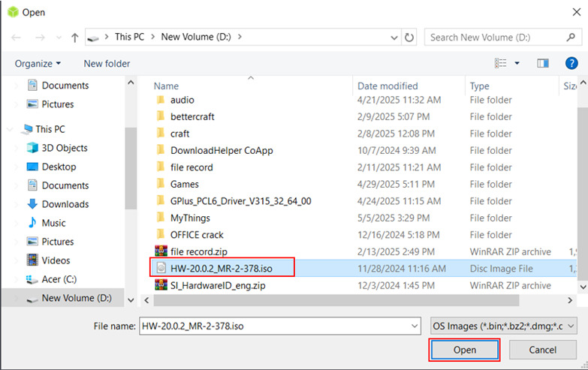
Task: Select 3D Objects in navigation pane
Action: [x=65, y=148]
